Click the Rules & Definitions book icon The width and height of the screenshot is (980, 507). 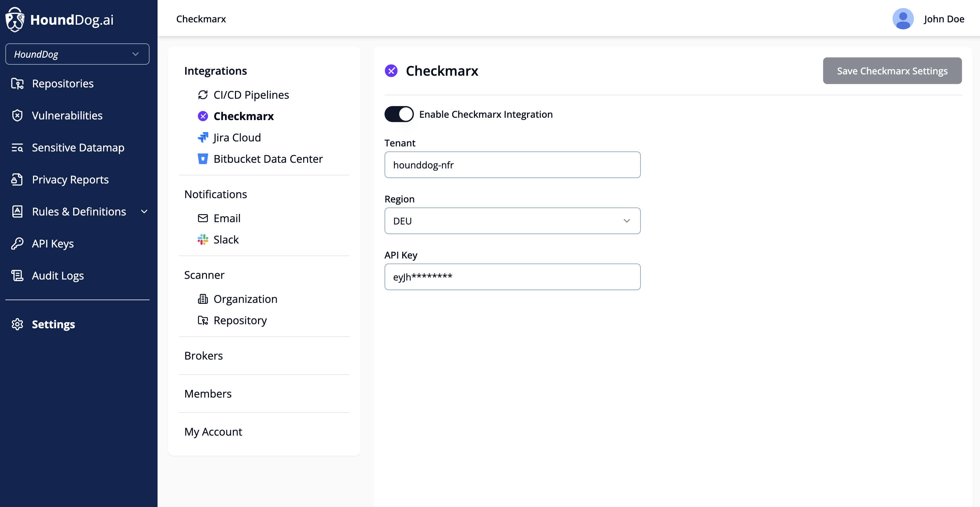pyautogui.click(x=17, y=212)
